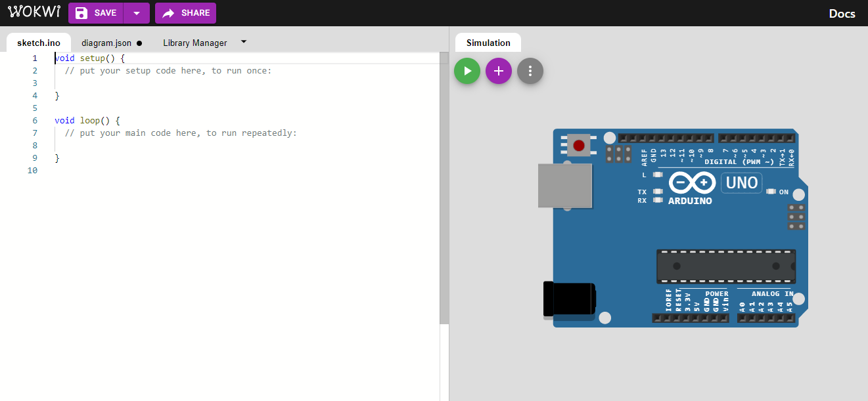The height and width of the screenshot is (401, 868).
Task: Click the closing brace on line 4
Action: (x=57, y=95)
